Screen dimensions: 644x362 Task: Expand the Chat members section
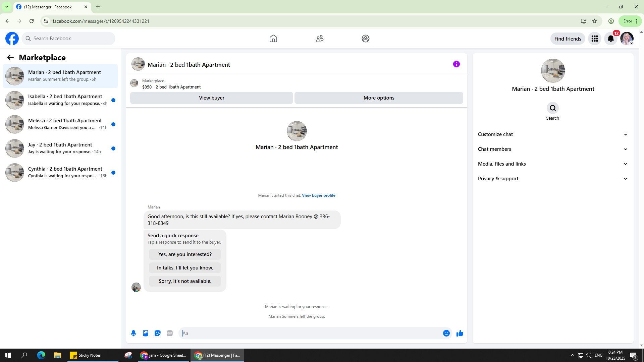click(x=552, y=149)
